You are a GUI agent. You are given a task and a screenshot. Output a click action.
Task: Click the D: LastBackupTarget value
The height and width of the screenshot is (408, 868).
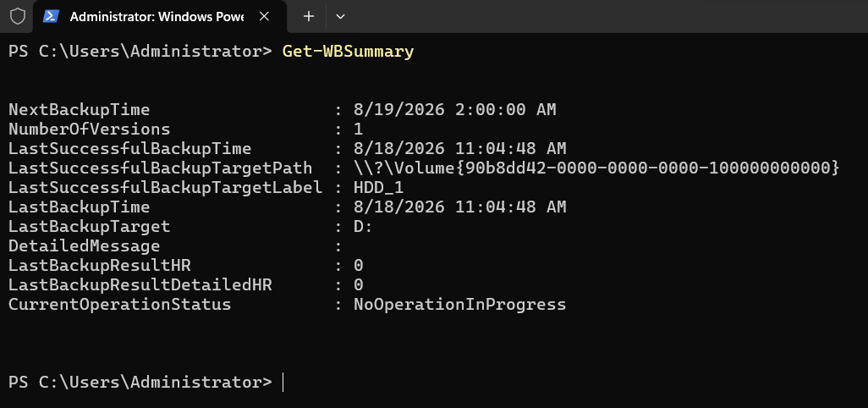pos(363,226)
